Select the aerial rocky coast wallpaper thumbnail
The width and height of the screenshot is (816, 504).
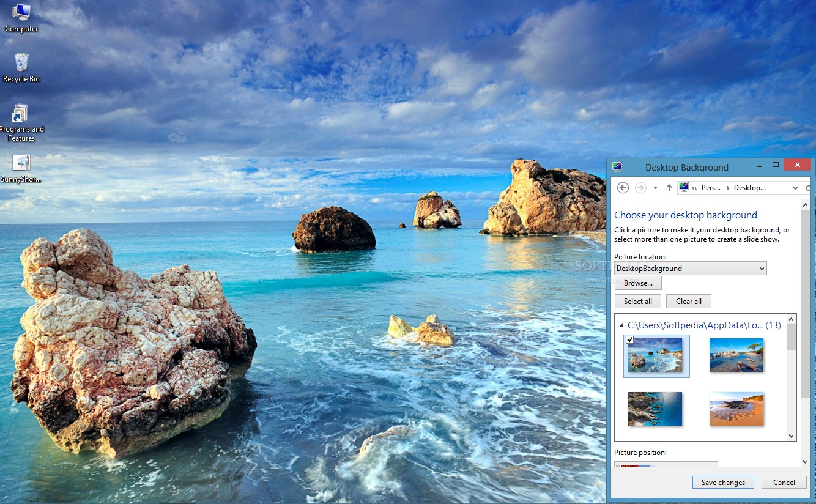(655, 409)
